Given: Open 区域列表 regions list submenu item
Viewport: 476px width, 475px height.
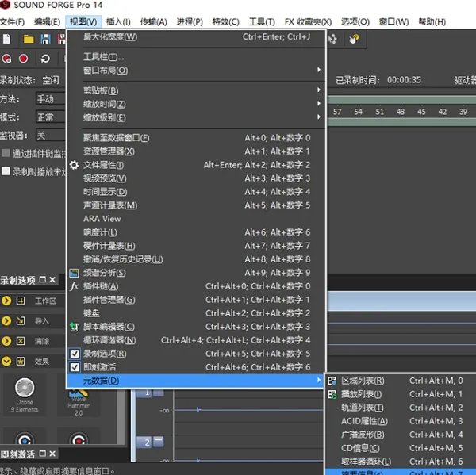Looking at the screenshot, I should click(401, 381).
